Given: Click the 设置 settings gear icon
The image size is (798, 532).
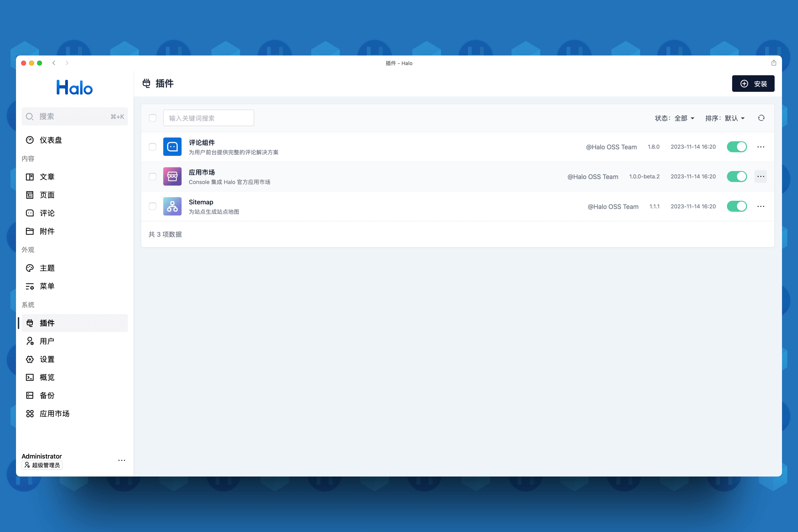Looking at the screenshot, I should pyautogui.click(x=30, y=359).
